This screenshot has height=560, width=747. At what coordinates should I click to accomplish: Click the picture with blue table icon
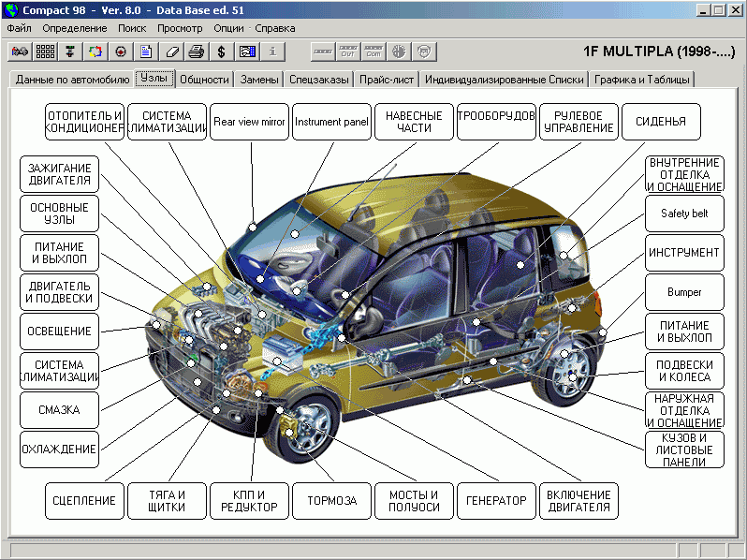(247, 52)
